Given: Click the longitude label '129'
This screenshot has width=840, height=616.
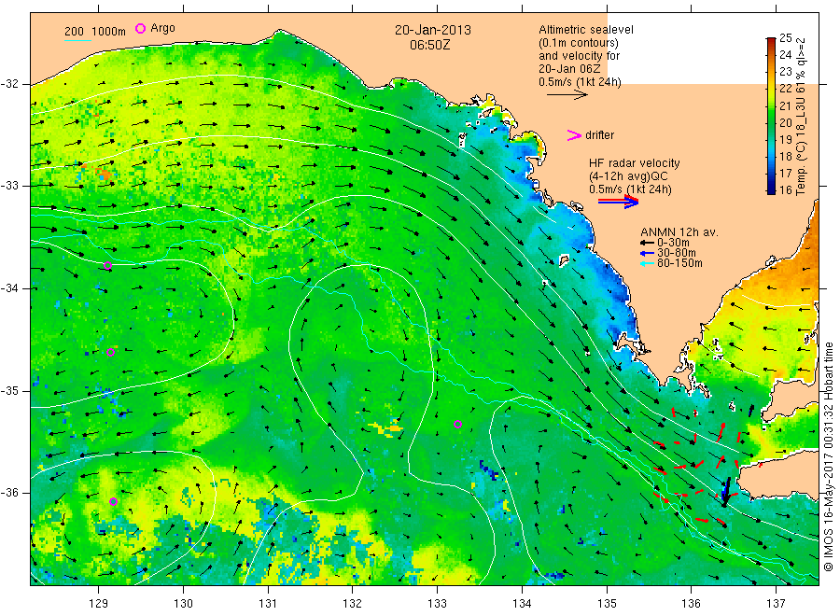Looking at the screenshot, I should [x=99, y=604].
